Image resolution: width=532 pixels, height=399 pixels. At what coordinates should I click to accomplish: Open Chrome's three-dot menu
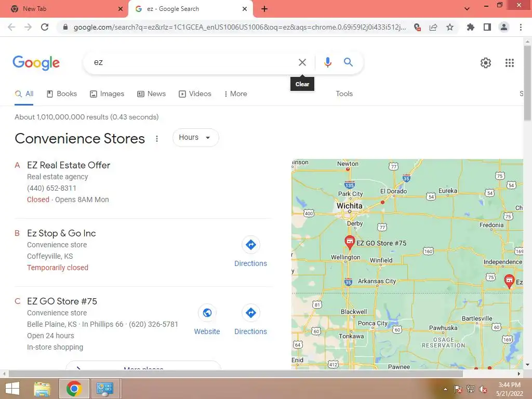click(521, 27)
